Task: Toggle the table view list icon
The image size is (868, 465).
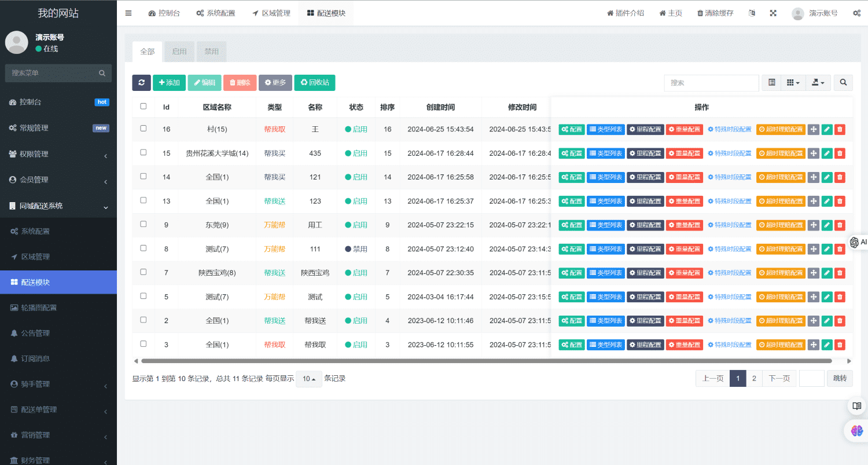Action: (771, 83)
